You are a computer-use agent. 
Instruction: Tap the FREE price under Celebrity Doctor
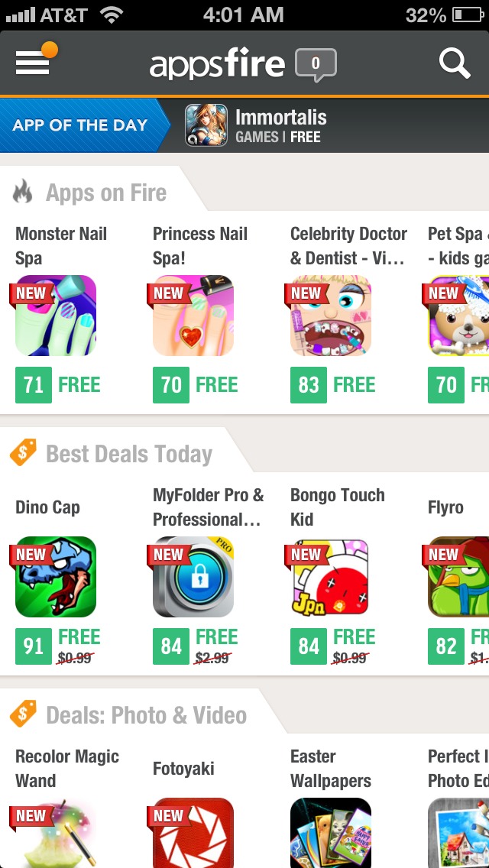coord(355,385)
